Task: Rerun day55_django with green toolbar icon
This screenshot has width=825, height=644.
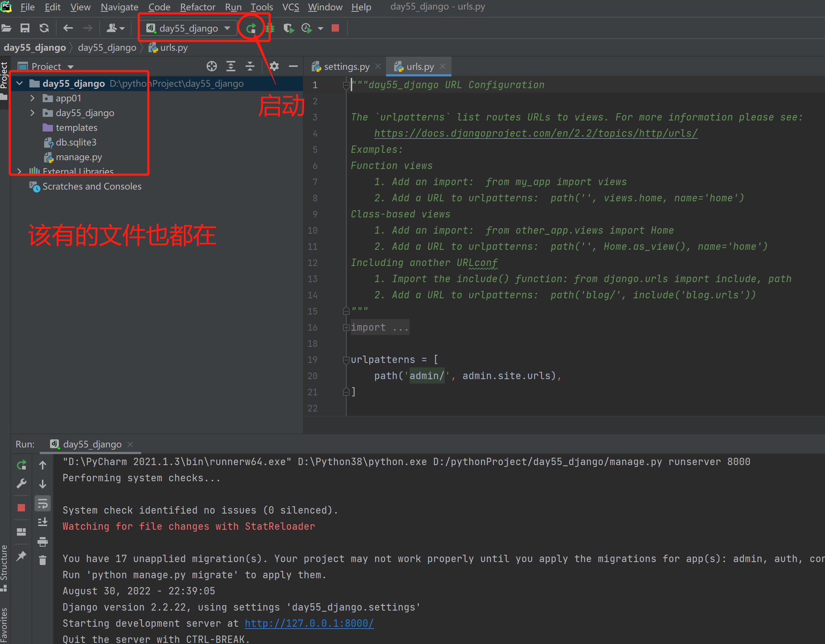Action: click(251, 28)
